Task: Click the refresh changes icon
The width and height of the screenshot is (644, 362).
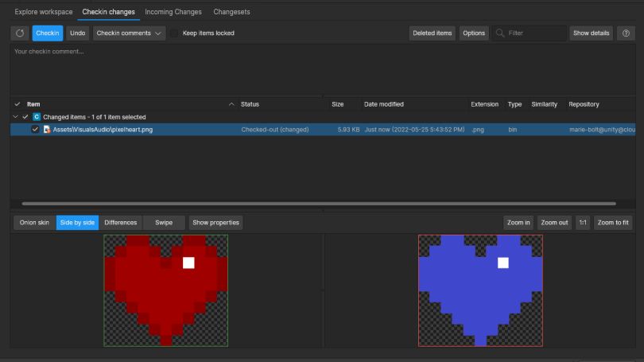Action: click(20, 33)
